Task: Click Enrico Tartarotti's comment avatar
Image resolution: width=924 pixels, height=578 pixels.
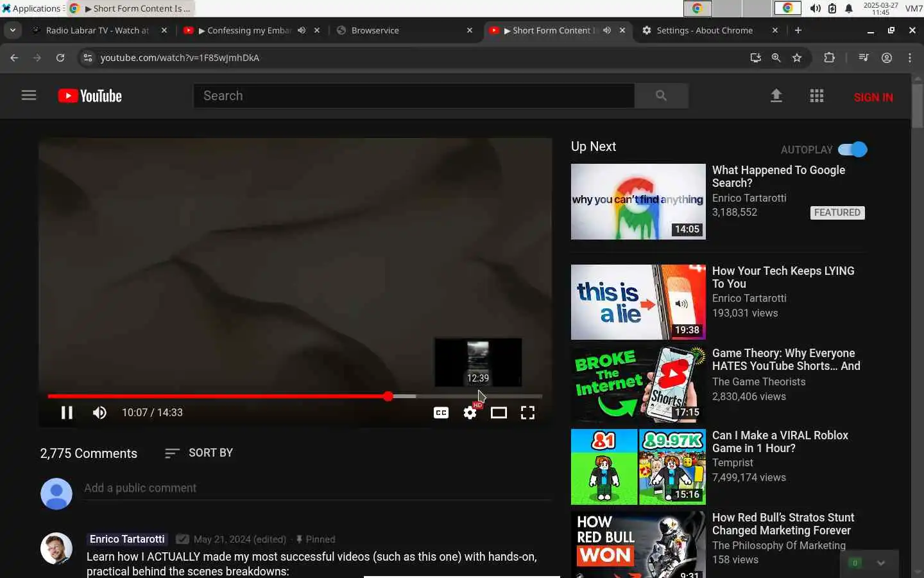Action: [56, 548]
